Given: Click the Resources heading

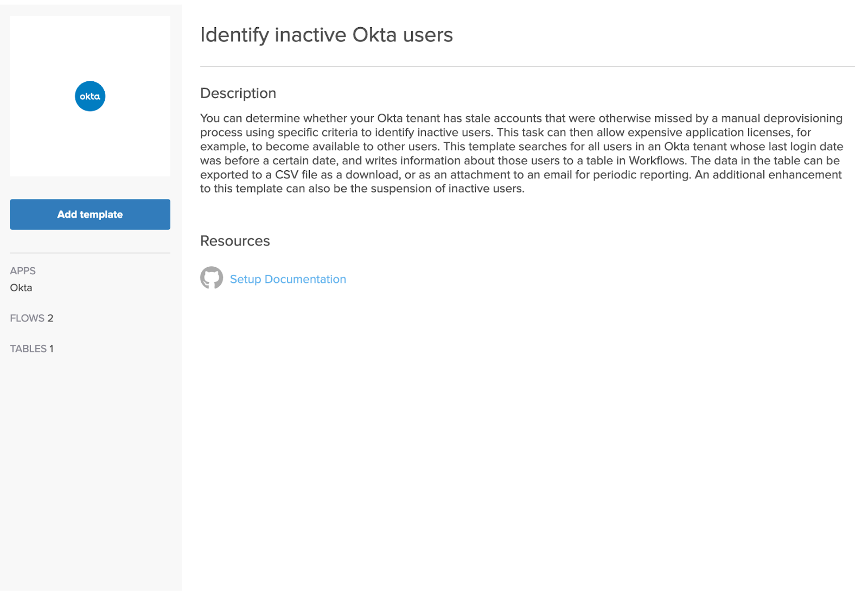Looking at the screenshot, I should pos(235,241).
